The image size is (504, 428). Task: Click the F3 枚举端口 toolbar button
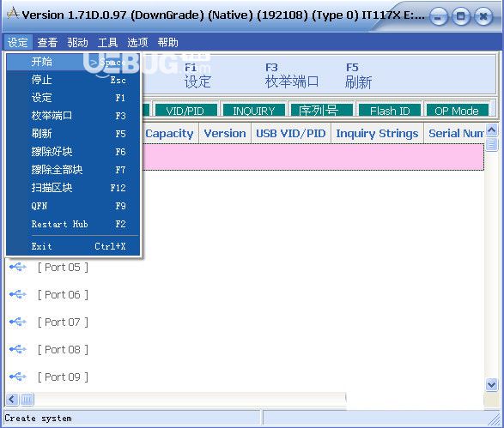pyautogui.click(x=292, y=76)
